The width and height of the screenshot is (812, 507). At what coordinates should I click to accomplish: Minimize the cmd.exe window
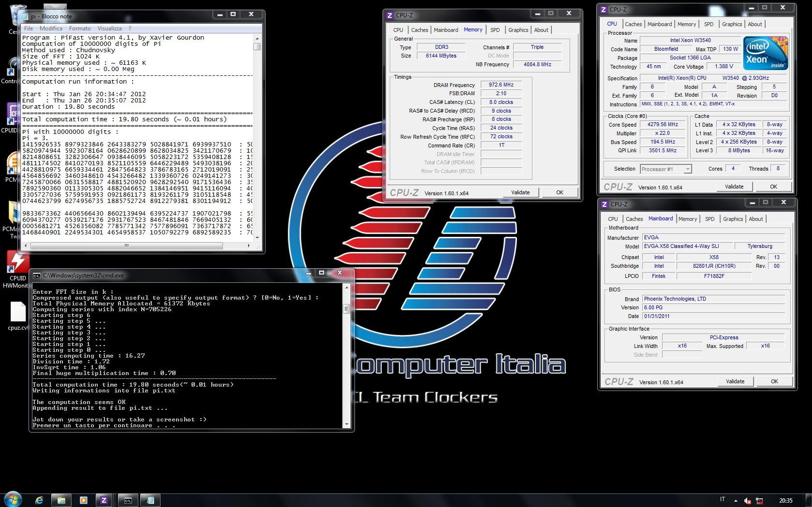[308, 274]
